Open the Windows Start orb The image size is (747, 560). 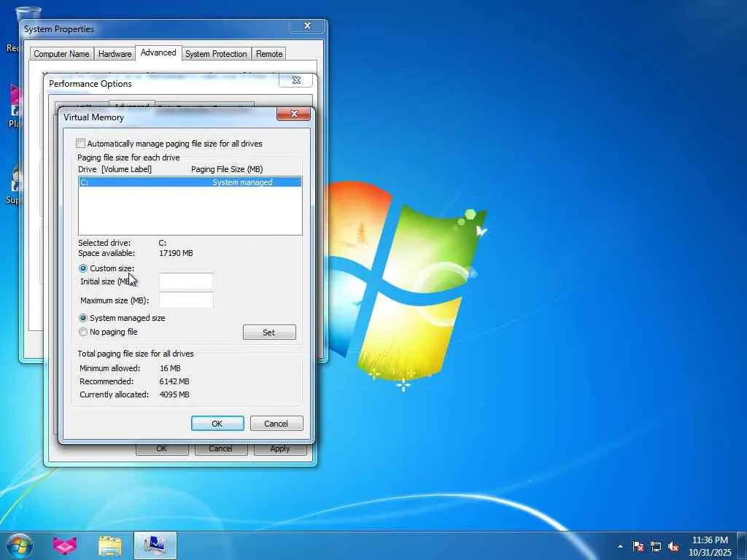[x=20, y=545]
